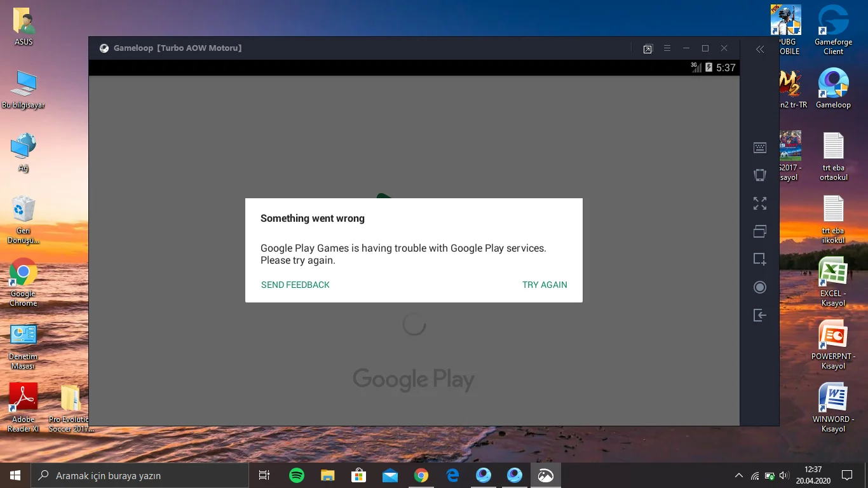
Task: Select the Geri Dönüşüm recycle bin icon
Action: click(24, 220)
